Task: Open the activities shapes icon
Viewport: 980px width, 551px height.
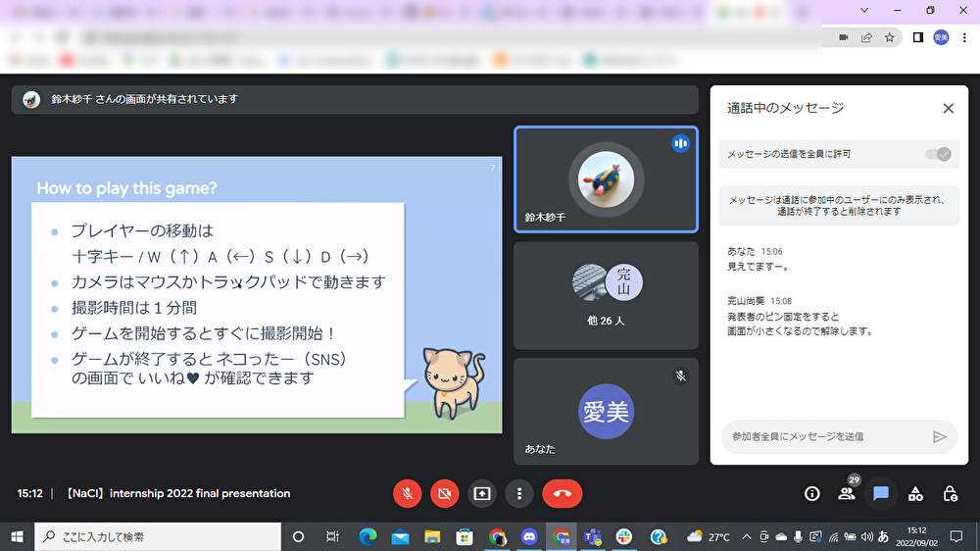Action: (x=915, y=493)
